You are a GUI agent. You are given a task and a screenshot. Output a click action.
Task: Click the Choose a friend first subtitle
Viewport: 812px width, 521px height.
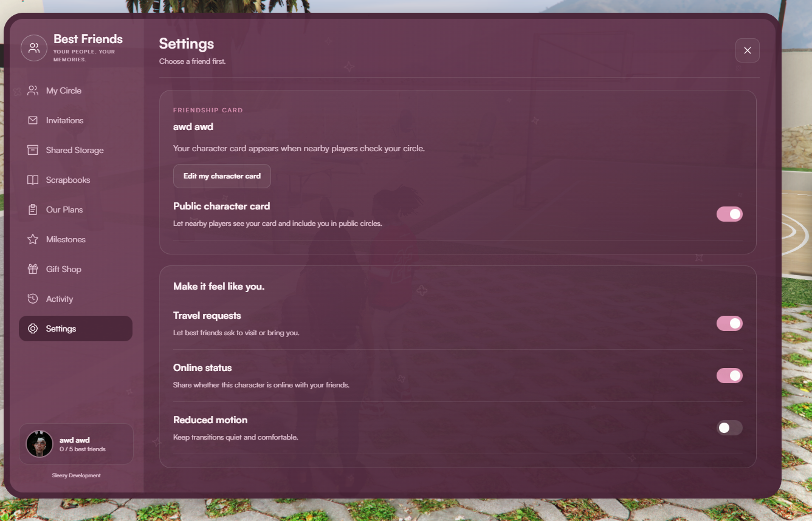click(192, 61)
